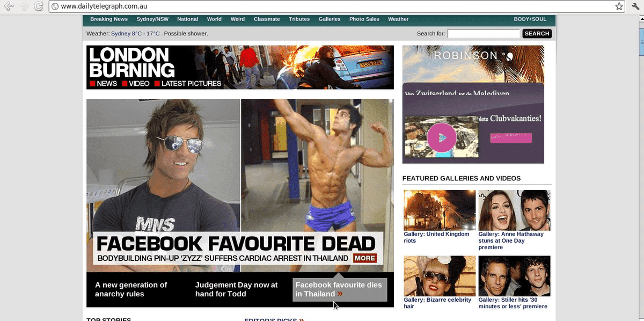Viewport: 644px width, 321px height.
Task: Click the London Burning LATEST PICTURES link
Action: pyautogui.click(x=191, y=84)
